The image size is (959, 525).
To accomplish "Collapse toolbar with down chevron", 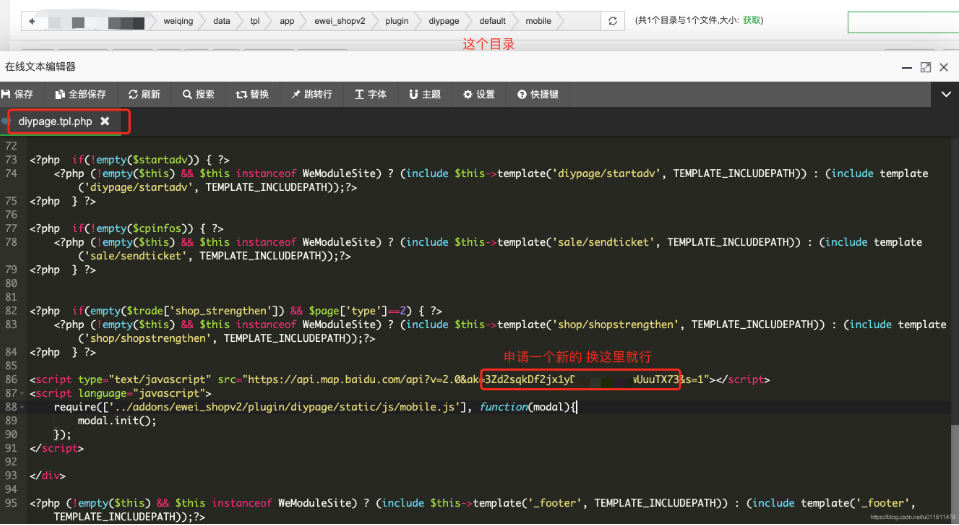I will tap(946, 94).
